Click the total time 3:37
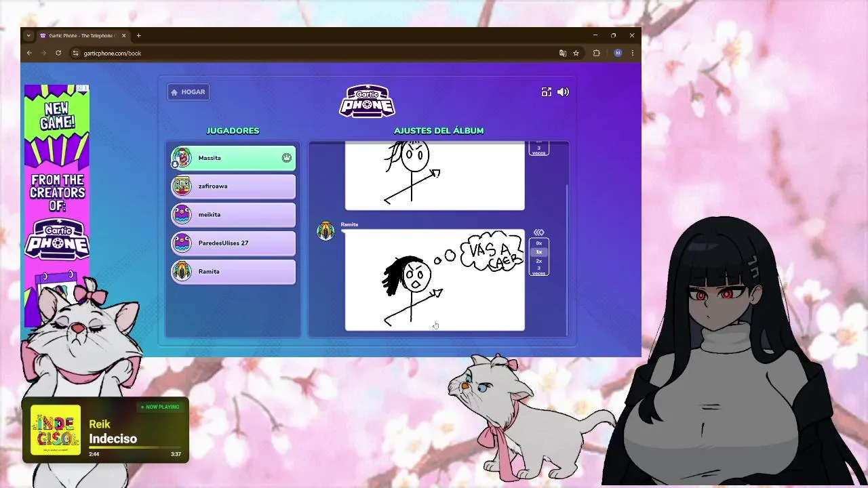This screenshot has height=488, width=868. pos(176,454)
